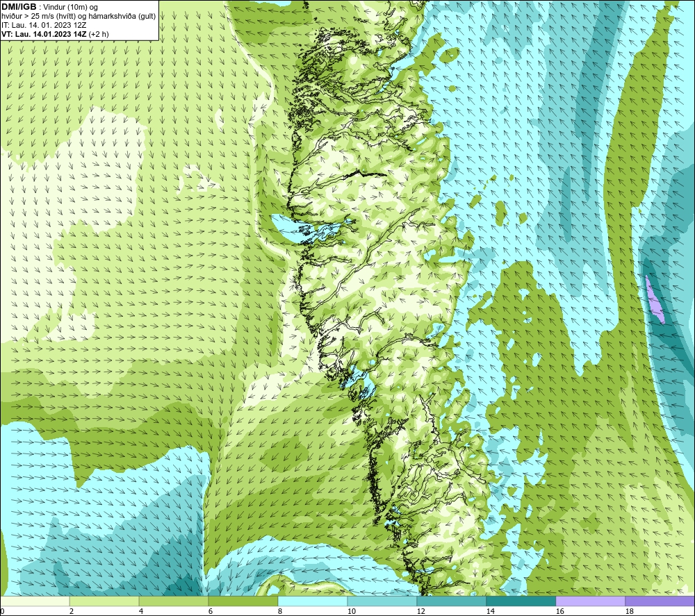The height and width of the screenshot is (616, 695).
Task: Click the 'IT: Lau. 14. 01. 2023 12Z' line
Action: click(44, 25)
